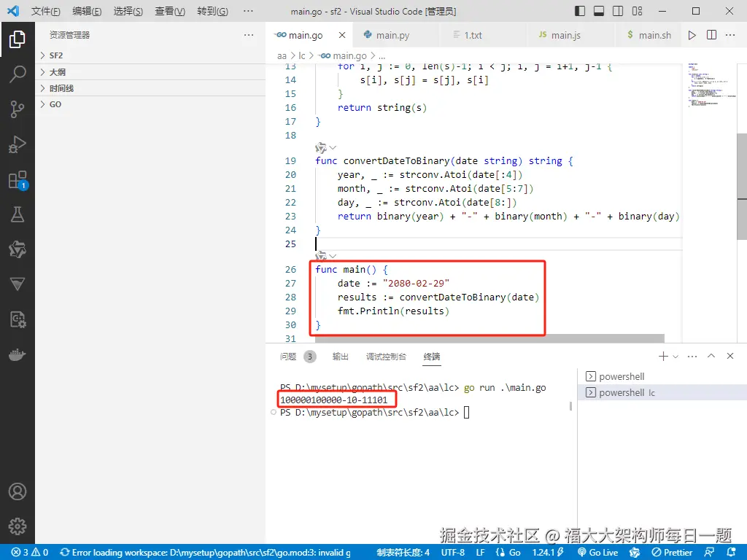Close the main.go editor tab
The width and height of the screenshot is (747, 560).
pyautogui.click(x=341, y=35)
